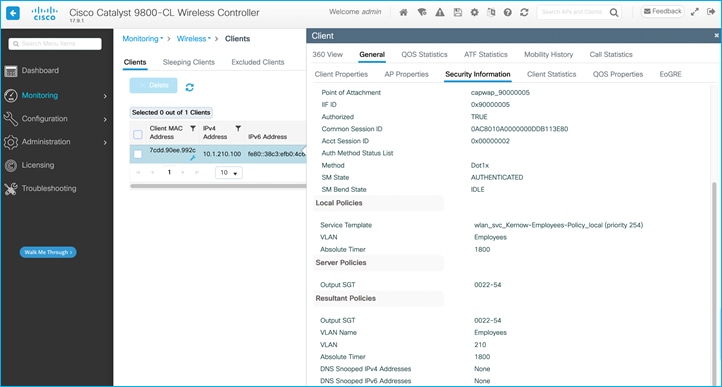The image size is (722, 387).
Task: Open the wireless setup icon in toolbar
Action: pos(422,12)
